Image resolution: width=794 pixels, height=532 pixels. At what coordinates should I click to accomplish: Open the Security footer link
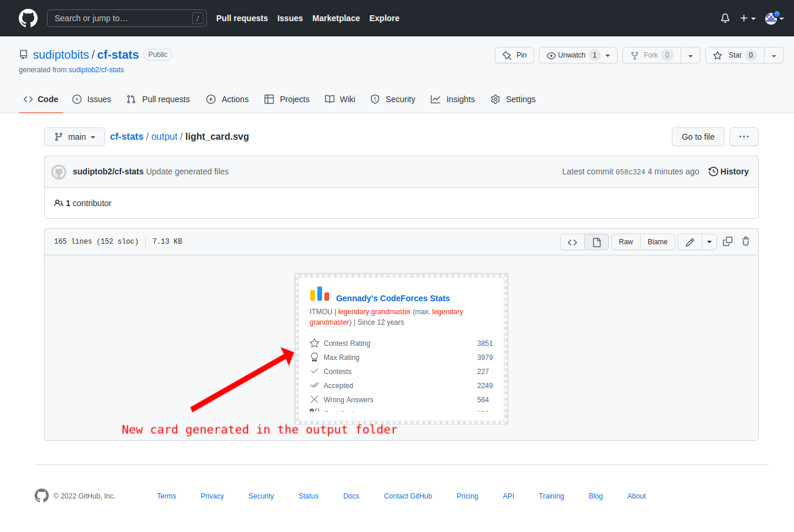pyautogui.click(x=261, y=496)
